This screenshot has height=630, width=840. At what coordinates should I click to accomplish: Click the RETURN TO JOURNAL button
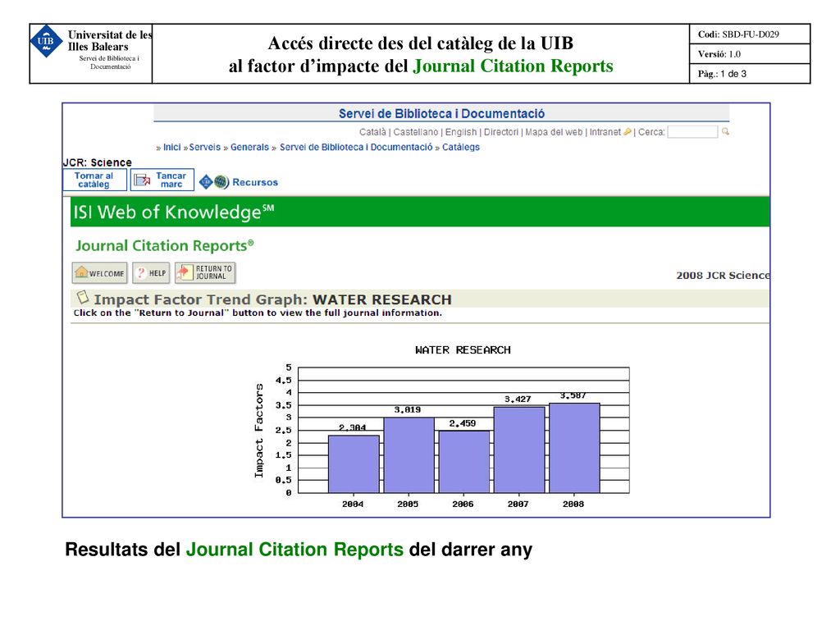pos(205,272)
